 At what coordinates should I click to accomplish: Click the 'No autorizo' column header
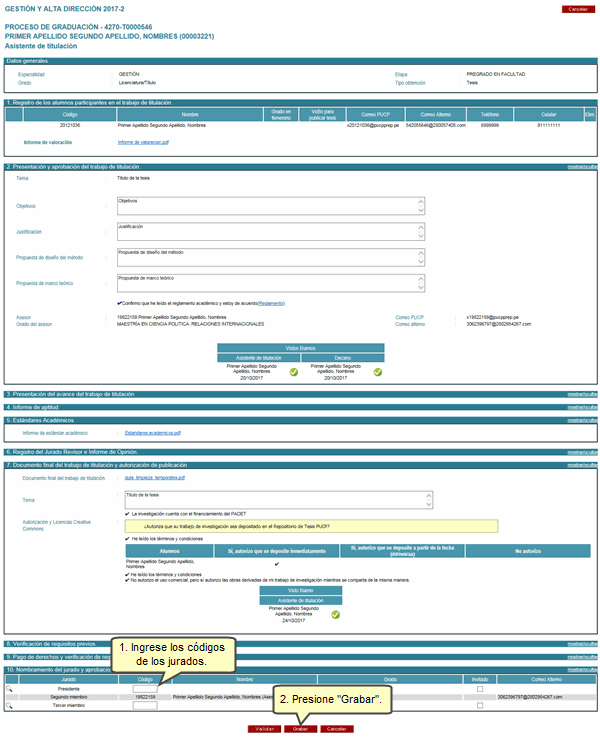[x=528, y=551]
